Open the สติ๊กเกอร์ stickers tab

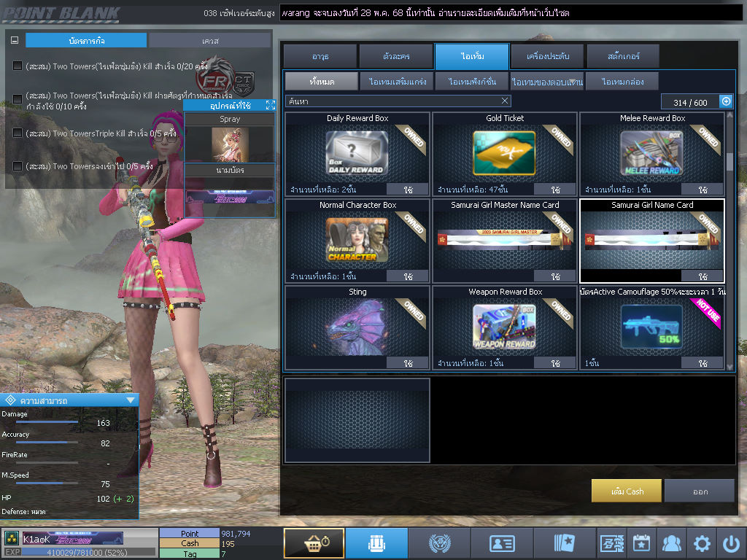click(x=623, y=56)
